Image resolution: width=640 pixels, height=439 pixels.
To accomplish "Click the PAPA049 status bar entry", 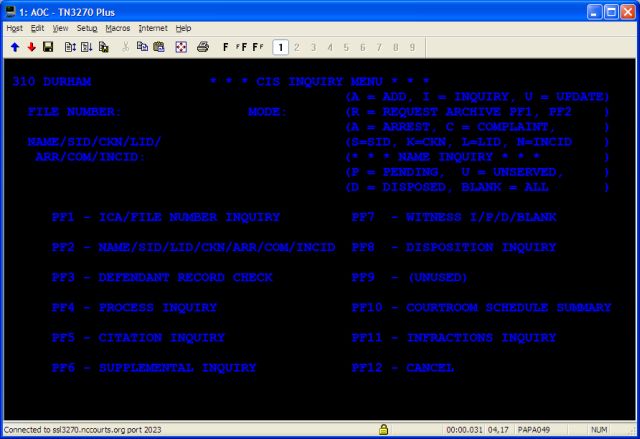I will [x=533, y=430].
